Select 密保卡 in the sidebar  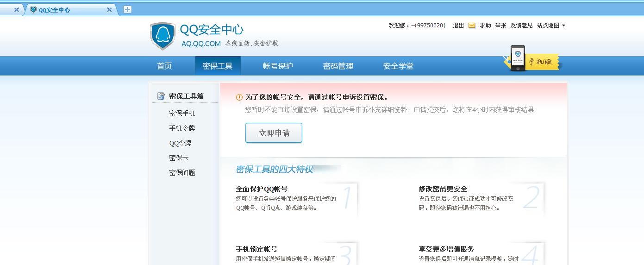click(179, 158)
